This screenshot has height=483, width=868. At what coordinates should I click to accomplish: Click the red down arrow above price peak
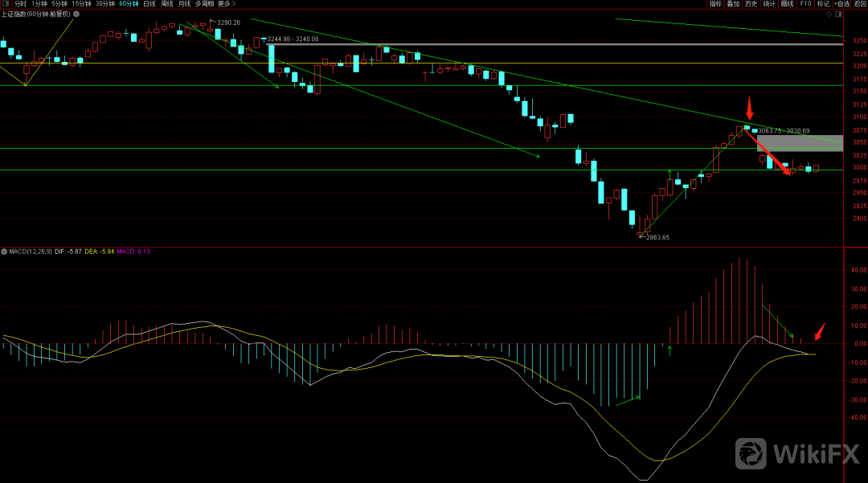[x=749, y=107]
